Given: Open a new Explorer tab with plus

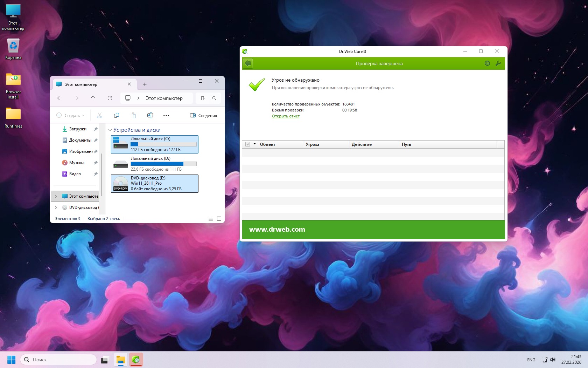Looking at the screenshot, I should 145,84.
